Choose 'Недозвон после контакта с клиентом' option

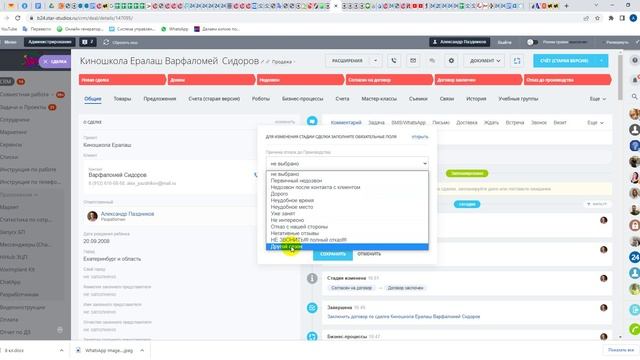pos(347,187)
